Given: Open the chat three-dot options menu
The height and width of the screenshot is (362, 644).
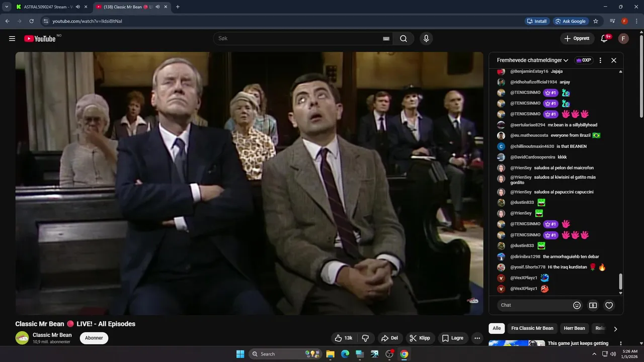Looking at the screenshot, I should coord(600,60).
